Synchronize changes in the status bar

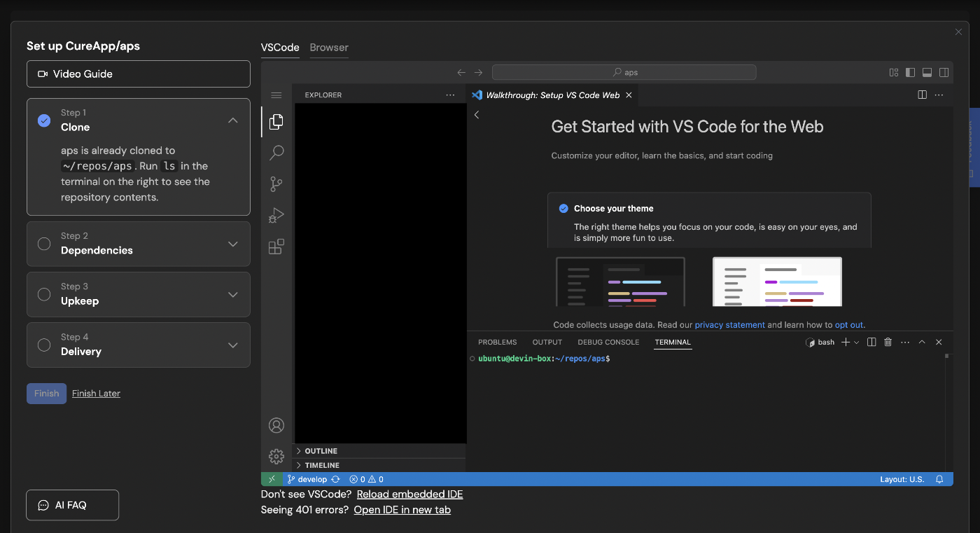click(336, 479)
